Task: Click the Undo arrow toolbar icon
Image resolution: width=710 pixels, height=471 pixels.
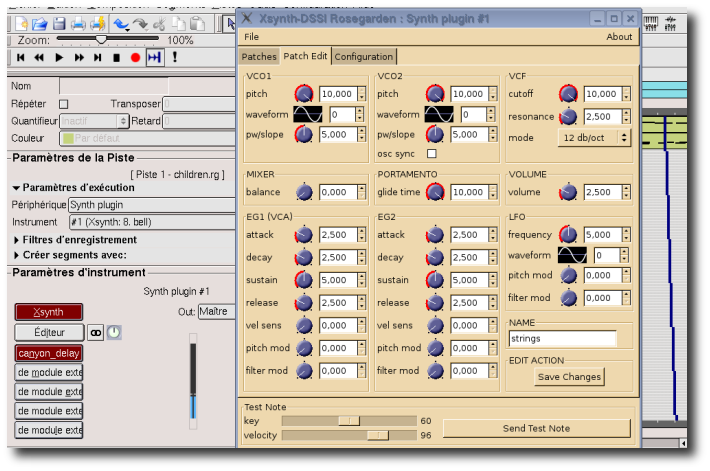Action: 121,23
